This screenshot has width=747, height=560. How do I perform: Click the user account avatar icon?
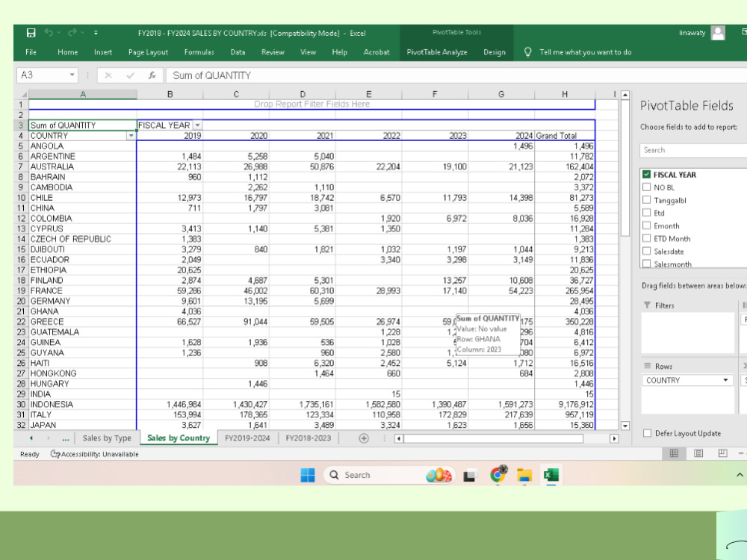717,33
